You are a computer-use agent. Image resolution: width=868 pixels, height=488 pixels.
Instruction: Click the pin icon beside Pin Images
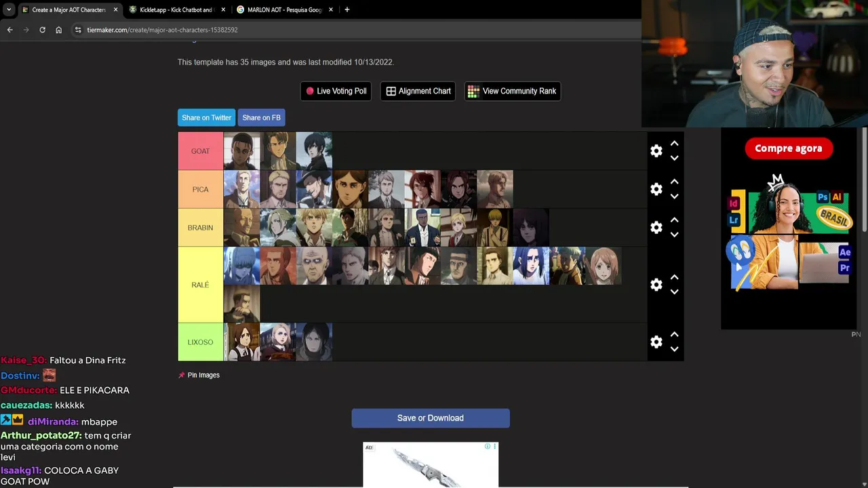182,375
